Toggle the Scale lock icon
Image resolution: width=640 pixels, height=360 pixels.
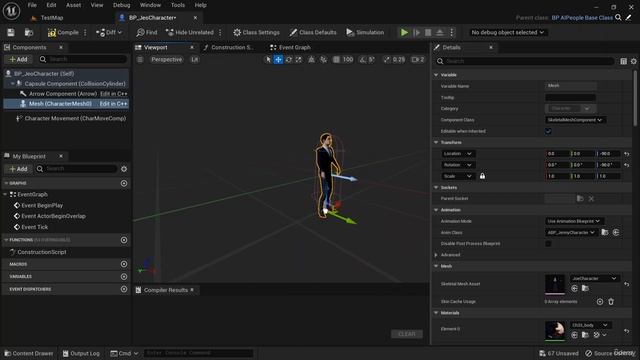[482, 176]
